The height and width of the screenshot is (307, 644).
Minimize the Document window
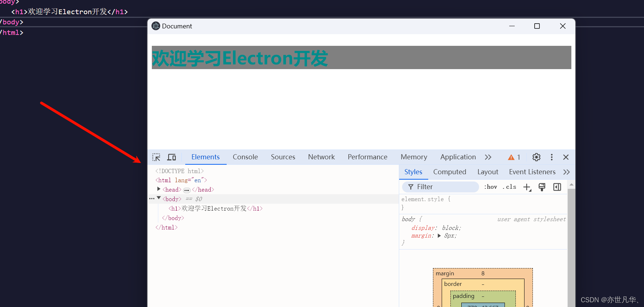click(x=512, y=26)
